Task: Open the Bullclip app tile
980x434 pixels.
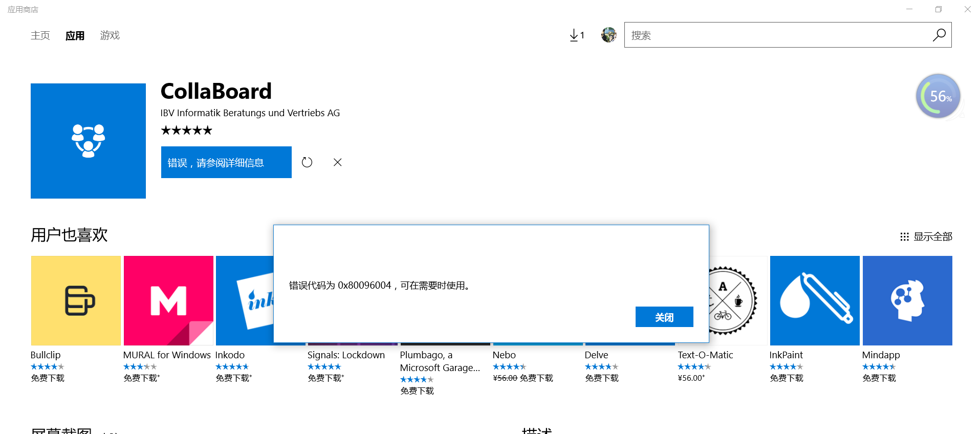Action: 76,300
